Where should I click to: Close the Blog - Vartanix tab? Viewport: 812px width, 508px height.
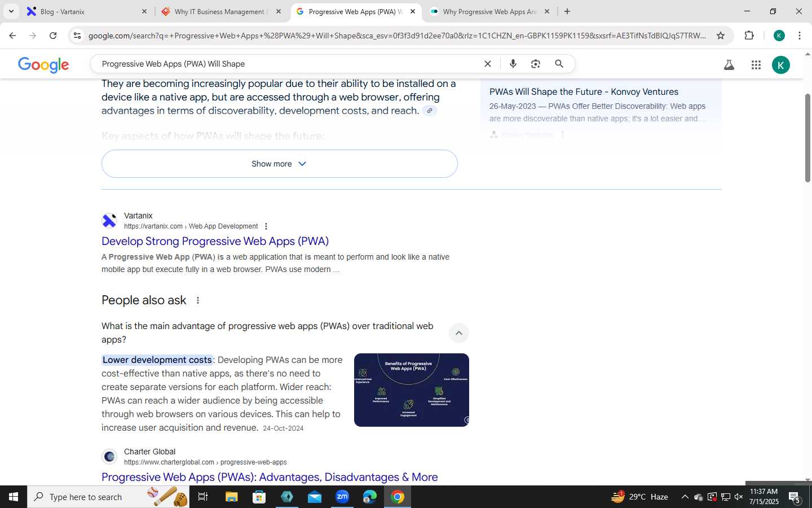point(144,11)
